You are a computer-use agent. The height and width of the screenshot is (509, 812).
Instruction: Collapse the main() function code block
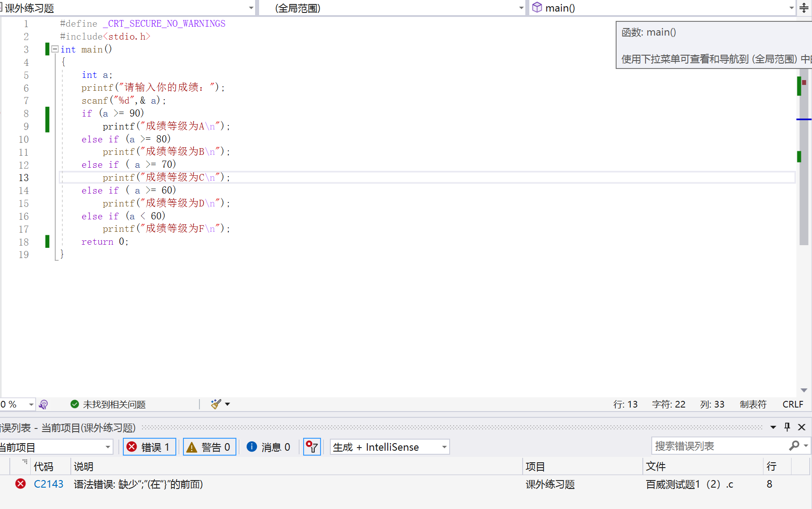(x=55, y=49)
